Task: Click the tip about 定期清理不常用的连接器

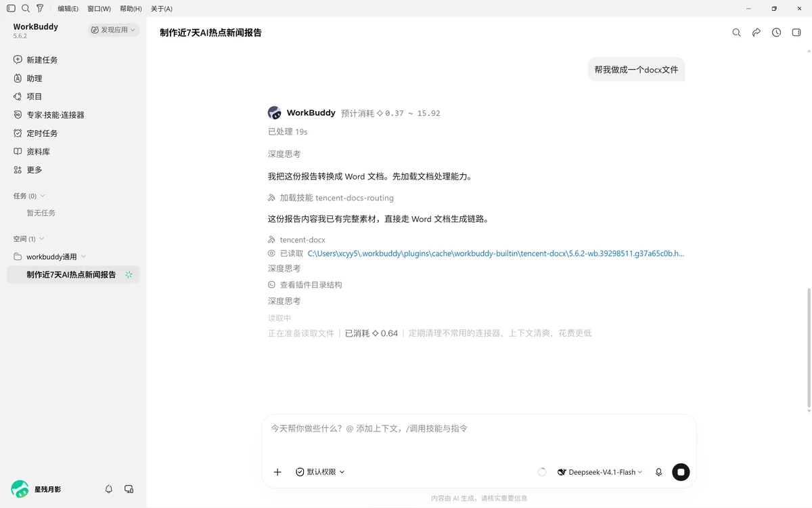Action: [500, 333]
